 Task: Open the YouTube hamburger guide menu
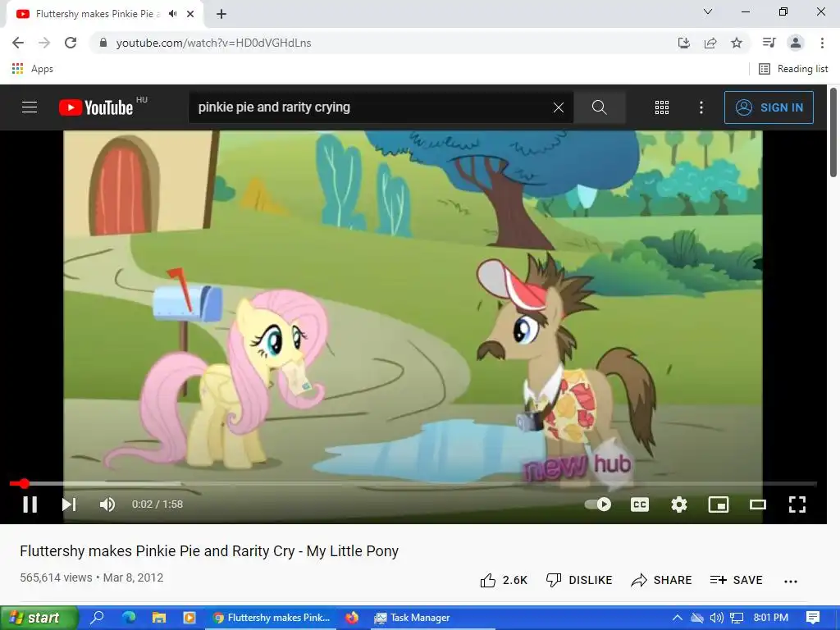coord(30,107)
